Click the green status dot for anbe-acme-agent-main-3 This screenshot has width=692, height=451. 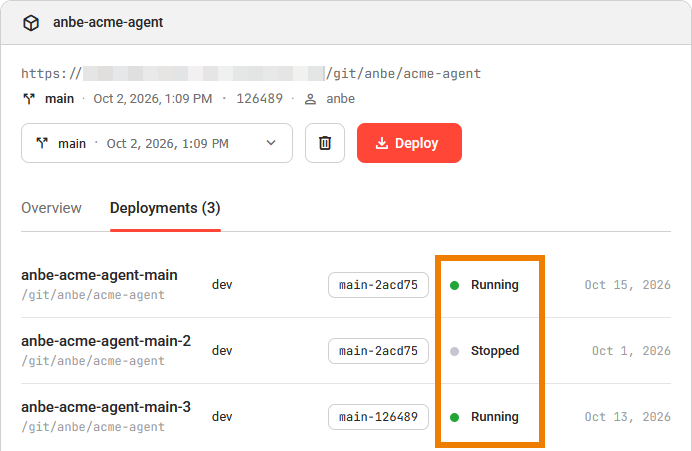pyautogui.click(x=455, y=417)
